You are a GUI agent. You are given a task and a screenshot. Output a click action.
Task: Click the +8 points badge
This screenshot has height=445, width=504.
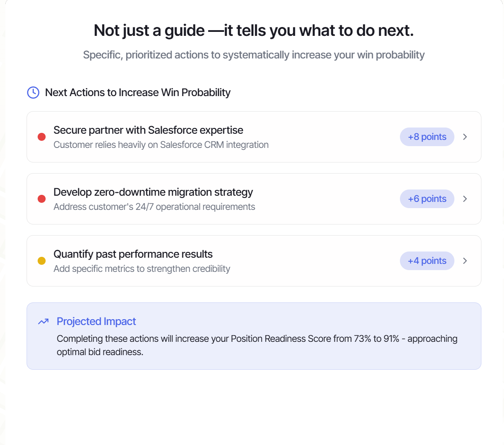(x=427, y=137)
